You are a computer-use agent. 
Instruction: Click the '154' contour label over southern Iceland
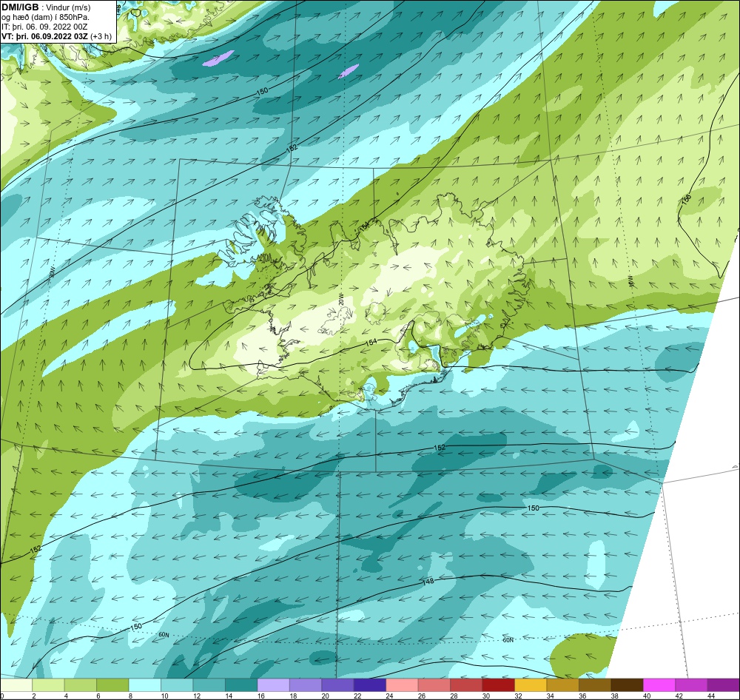click(372, 342)
